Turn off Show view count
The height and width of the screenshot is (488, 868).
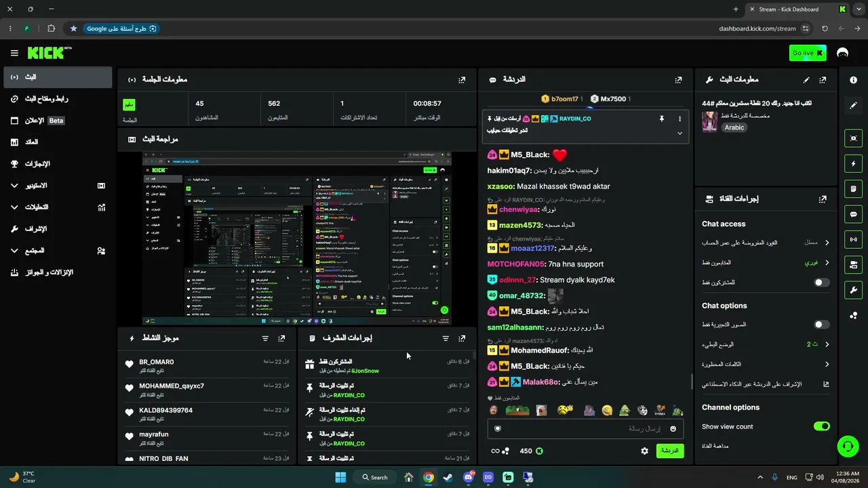tap(821, 426)
